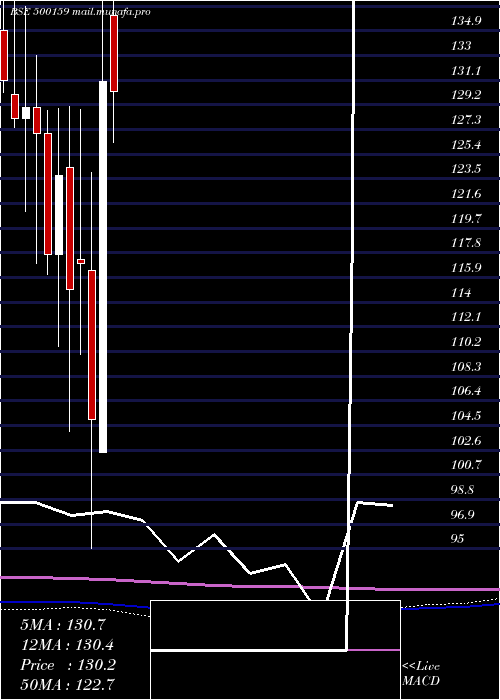Viewport: 500px width, 700px height.
Task: Click the 108.3 price axis label
Action: 466,367
